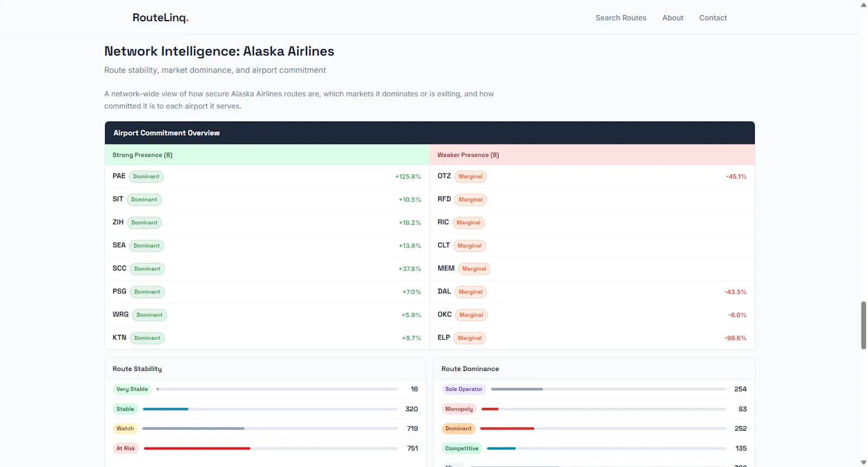Click the Sole Operator dominance badge
The width and height of the screenshot is (868, 467).
pos(463,389)
